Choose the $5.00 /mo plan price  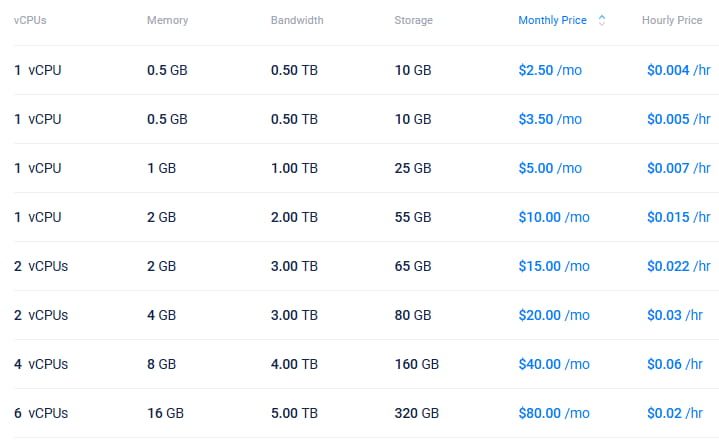tap(549, 168)
